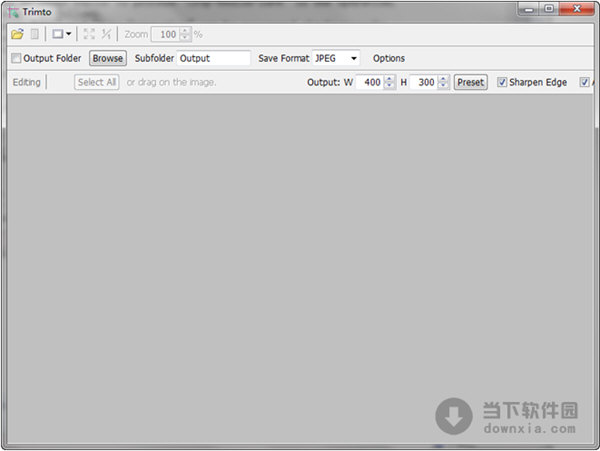This screenshot has width=600, height=451.
Task: Open the Options link
Action: pos(389,58)
